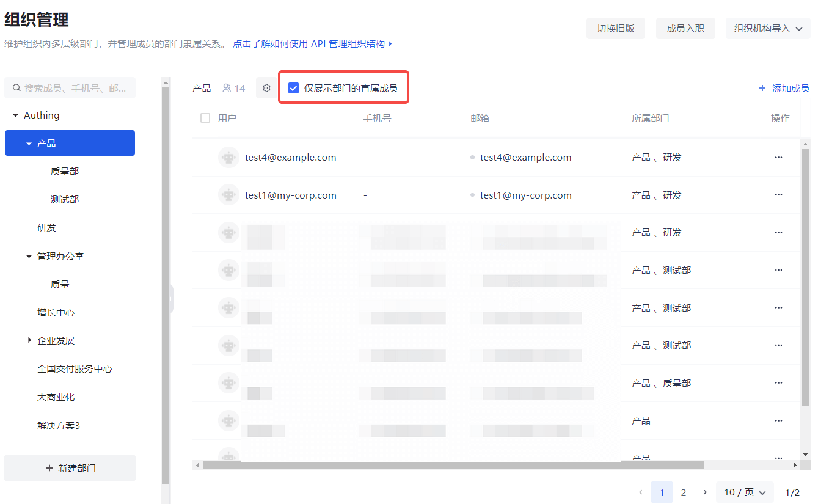Viewport: 818px width, 504px height.
Task: Select 测试部 under 产品 in tree
Action: pyautogui.click(x=65, y=200)
